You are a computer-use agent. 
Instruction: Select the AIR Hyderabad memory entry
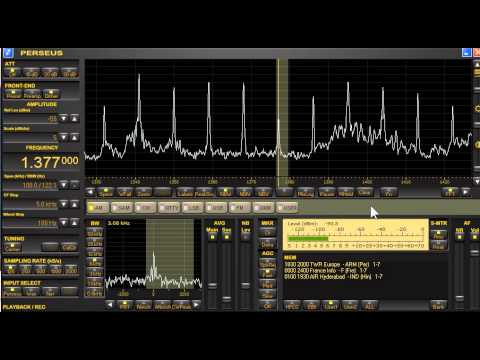pos(333,277)
